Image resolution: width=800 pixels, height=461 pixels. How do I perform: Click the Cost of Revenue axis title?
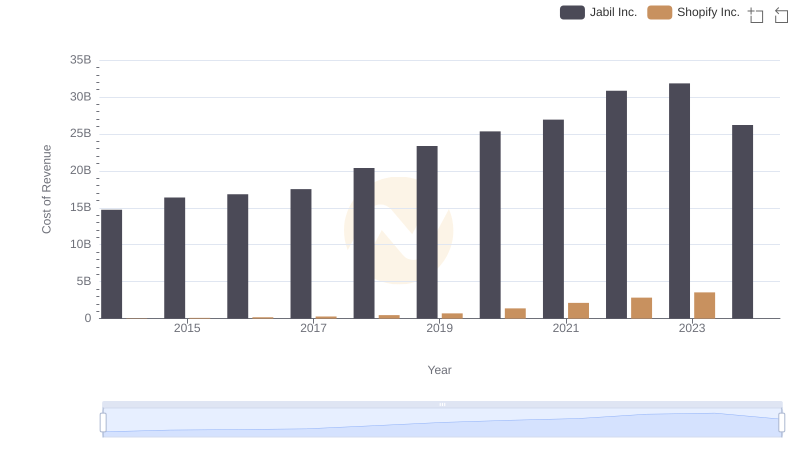[46, 189]
